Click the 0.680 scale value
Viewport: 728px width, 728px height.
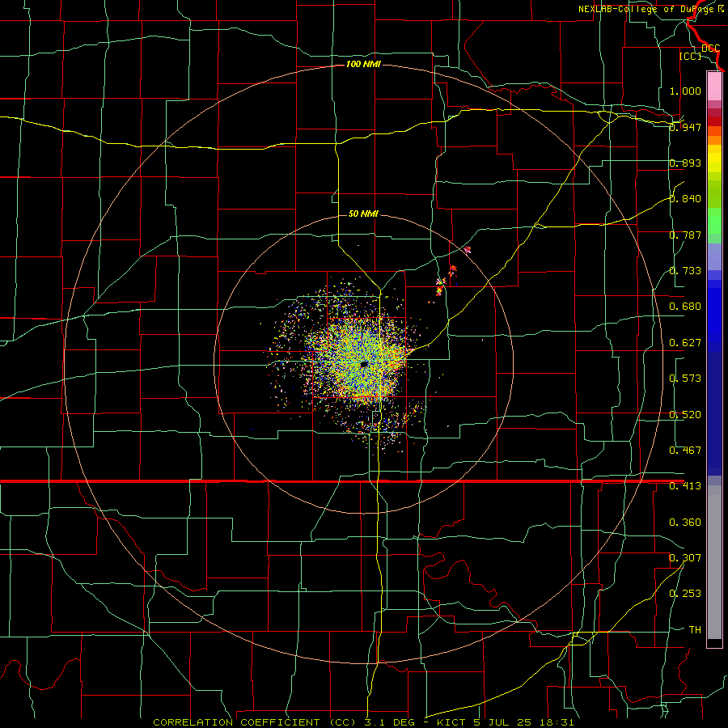(x=685, y=307)
